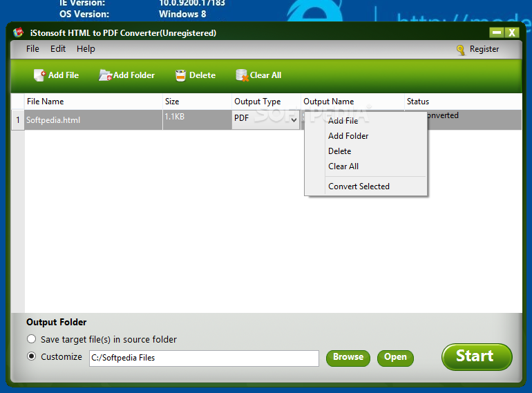Click the Open output folder button

(x=395, y=358)
